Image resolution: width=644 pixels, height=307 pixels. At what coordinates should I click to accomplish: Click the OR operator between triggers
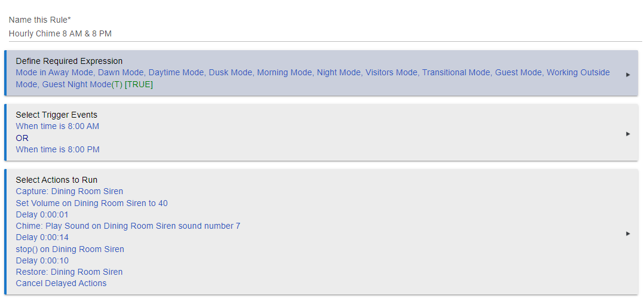[x=22, y=138]
